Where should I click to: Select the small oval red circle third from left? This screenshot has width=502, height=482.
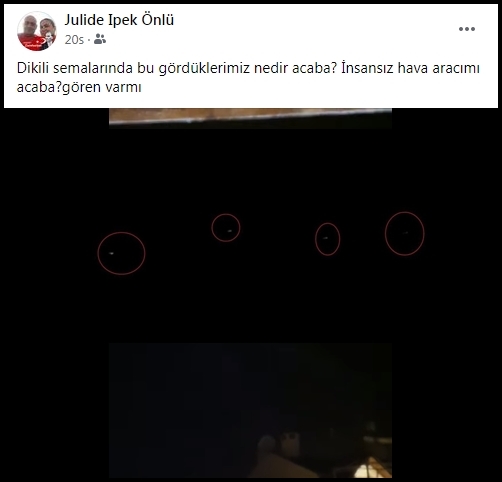(327, 239)
